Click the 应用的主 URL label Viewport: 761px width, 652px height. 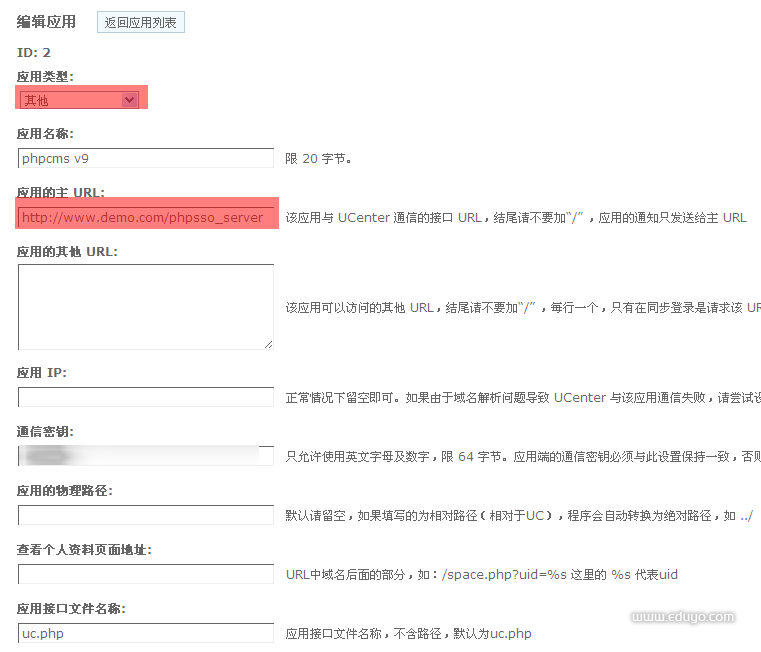click(61, 192)
